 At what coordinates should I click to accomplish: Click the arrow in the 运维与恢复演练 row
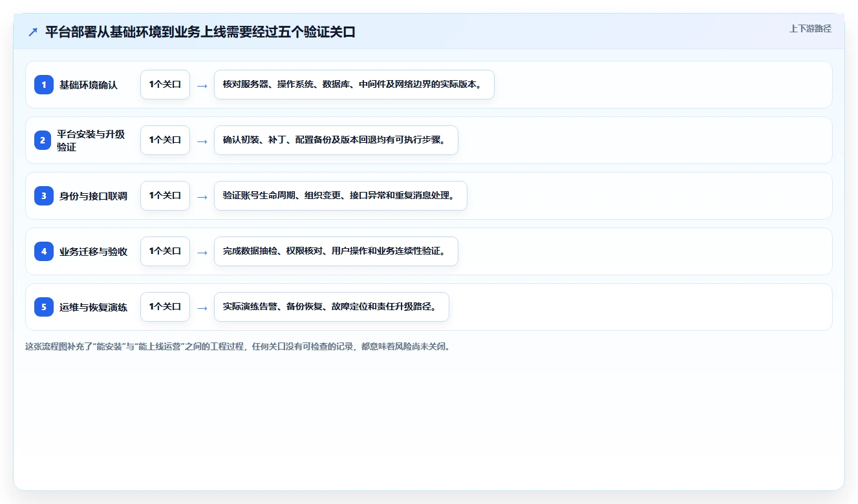[202, 308]
